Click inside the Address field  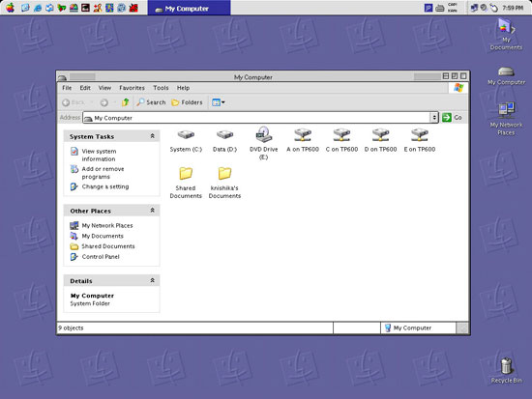[256, 118]
